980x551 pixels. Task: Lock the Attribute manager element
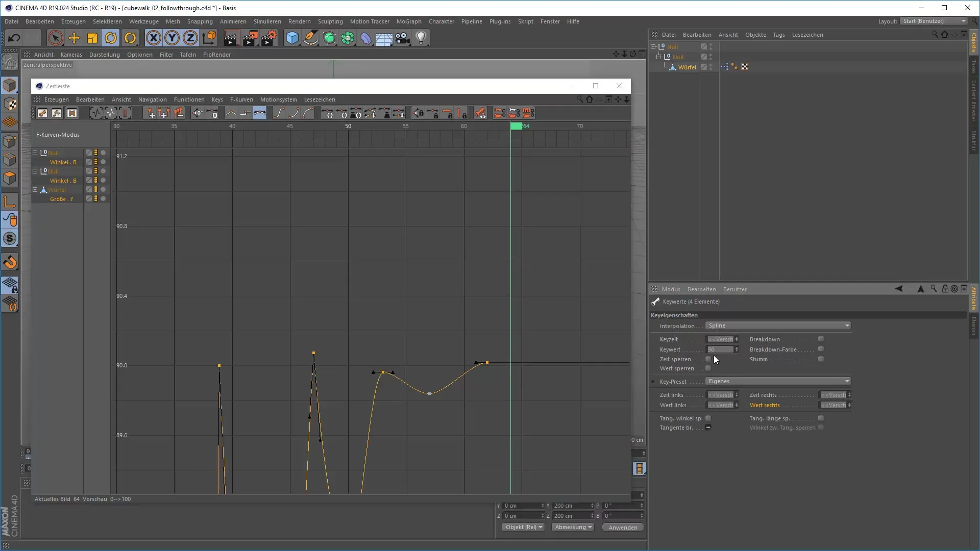point(945,289)
